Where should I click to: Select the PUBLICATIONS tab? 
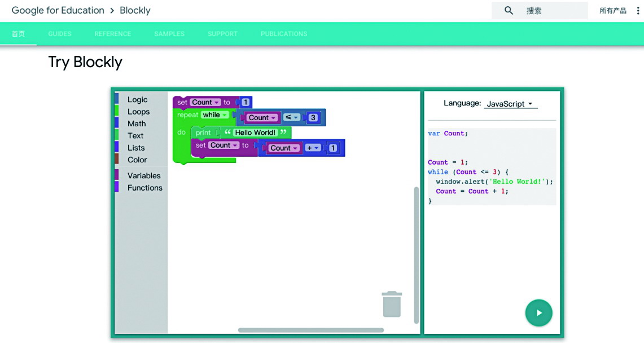(284, 34)
